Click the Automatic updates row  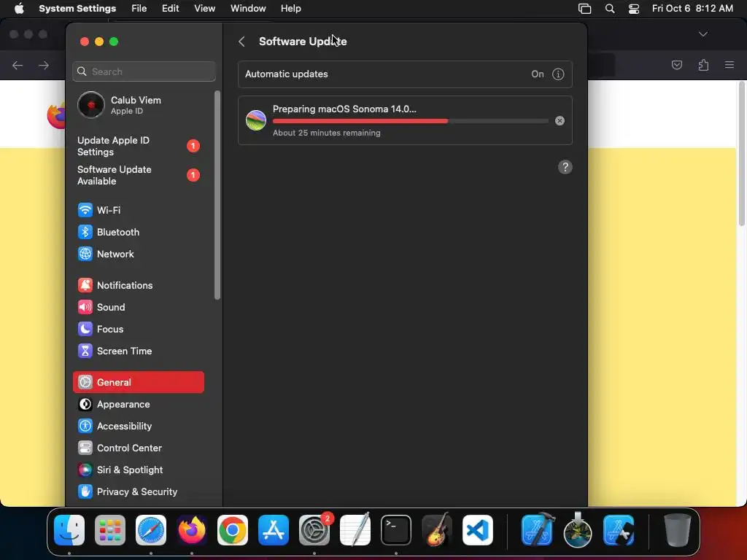[405, 74]
